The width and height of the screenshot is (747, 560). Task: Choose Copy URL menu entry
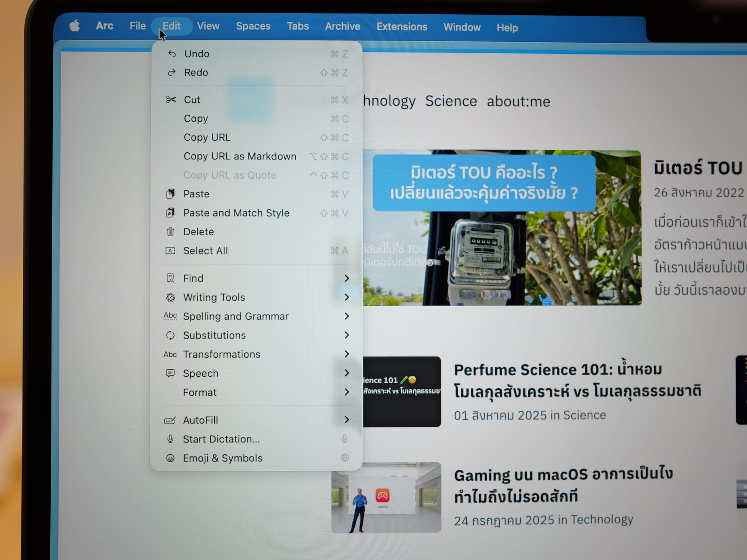coord(256,137)
